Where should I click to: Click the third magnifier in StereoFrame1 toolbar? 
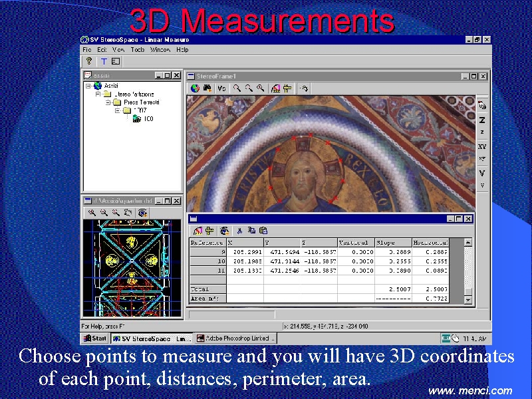click(x=261, y=88)
